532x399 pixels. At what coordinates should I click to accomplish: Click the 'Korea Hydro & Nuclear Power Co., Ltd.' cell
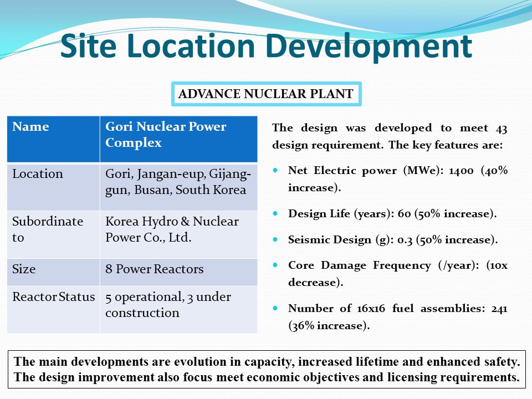pyautogui.click(x=179, y=235)
